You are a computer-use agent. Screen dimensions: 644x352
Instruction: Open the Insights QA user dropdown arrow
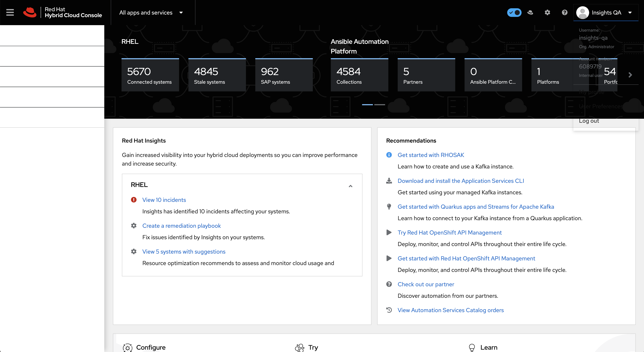coord(630,13)
